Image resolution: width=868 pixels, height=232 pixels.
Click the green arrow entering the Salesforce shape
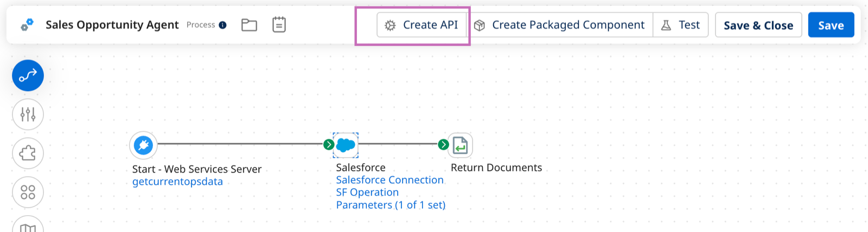coord(328,145)
